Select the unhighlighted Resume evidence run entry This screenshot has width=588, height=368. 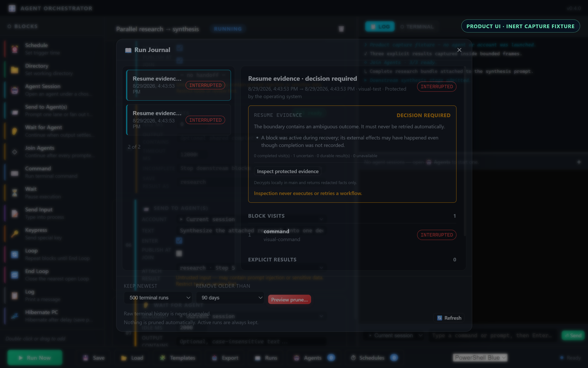tap(179, 120)
